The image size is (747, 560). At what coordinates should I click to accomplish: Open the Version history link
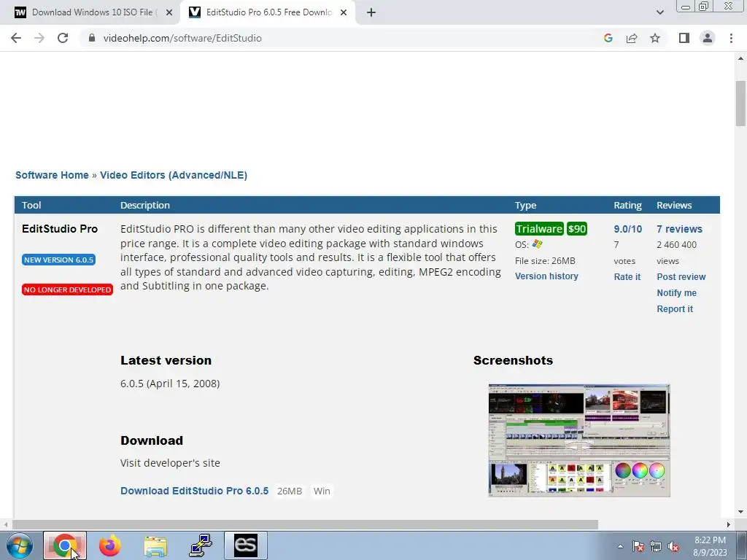coord(546,276)
